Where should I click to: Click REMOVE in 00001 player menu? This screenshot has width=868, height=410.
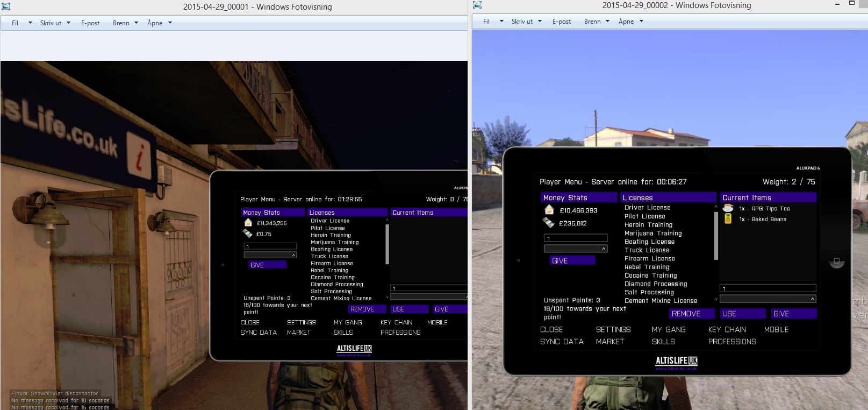(x=368, y=309)
